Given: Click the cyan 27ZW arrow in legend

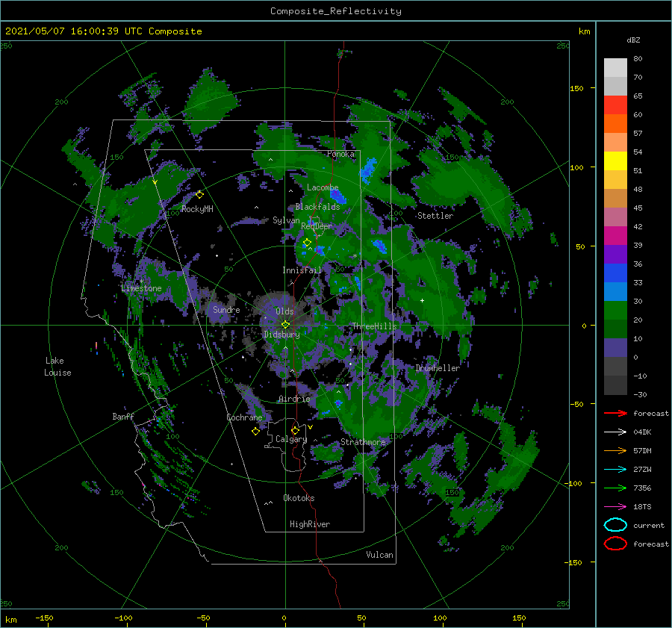Looking at the screenshot, I should 615,470.
